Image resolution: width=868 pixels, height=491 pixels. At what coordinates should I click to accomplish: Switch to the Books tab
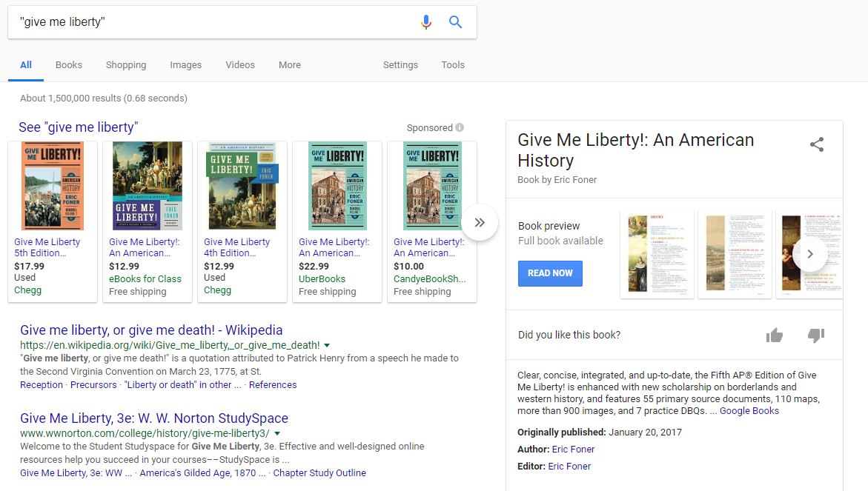(x=69, y=65)
